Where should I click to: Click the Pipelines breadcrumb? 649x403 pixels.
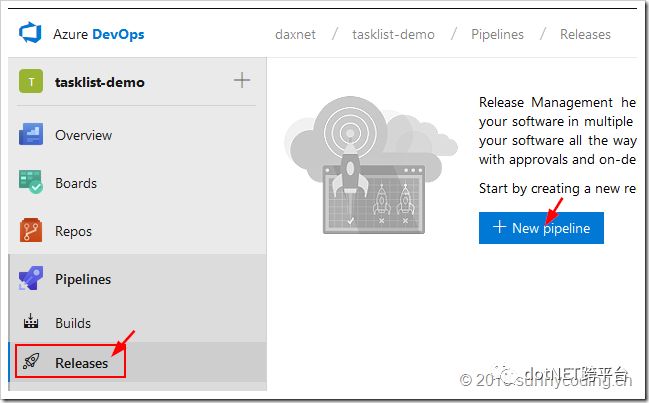click(498, 34)
